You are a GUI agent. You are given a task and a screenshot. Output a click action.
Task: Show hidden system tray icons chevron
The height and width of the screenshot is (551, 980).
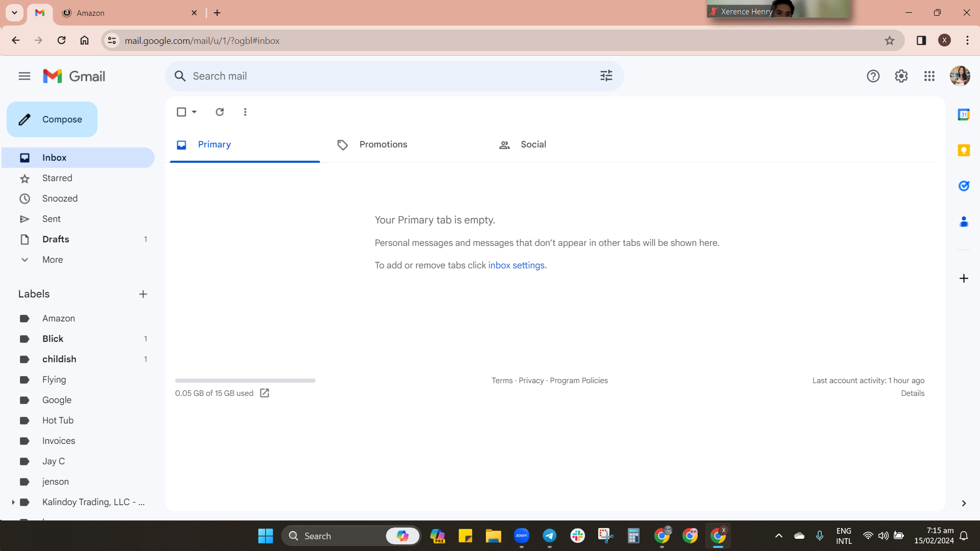pos(778,536)
